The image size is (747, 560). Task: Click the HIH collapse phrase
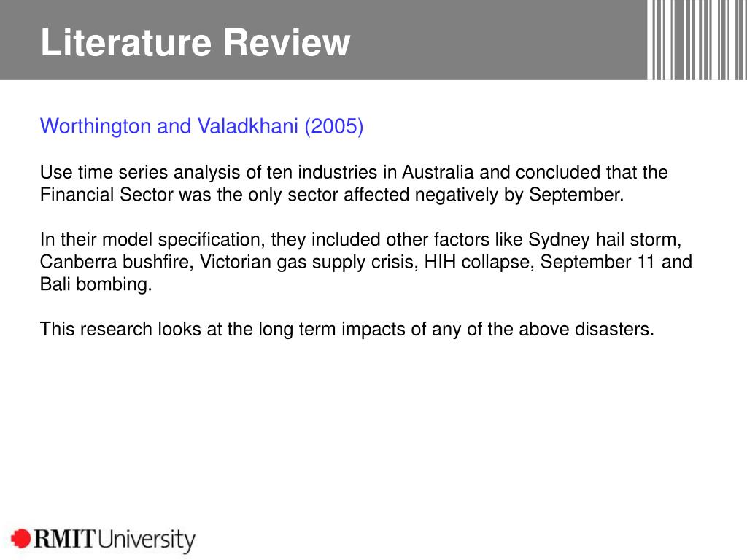click(479, 262)
